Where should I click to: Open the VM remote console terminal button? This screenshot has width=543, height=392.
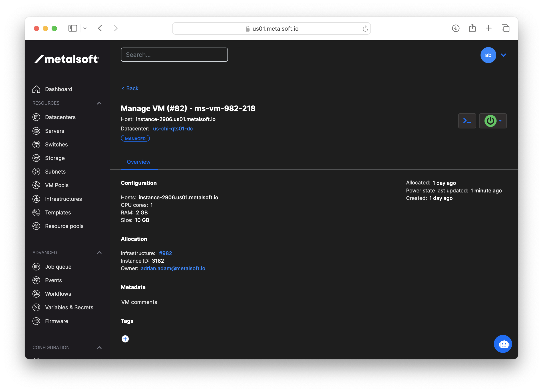point(467,121)
